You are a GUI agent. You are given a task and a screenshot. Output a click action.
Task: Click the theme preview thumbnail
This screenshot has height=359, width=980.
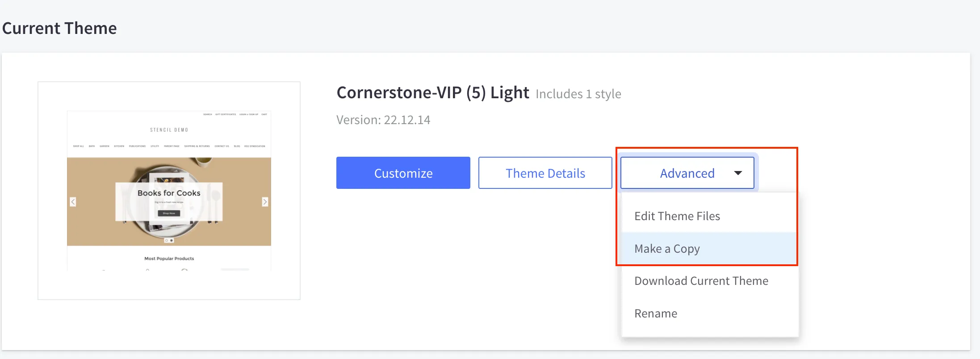pos(169,190)
